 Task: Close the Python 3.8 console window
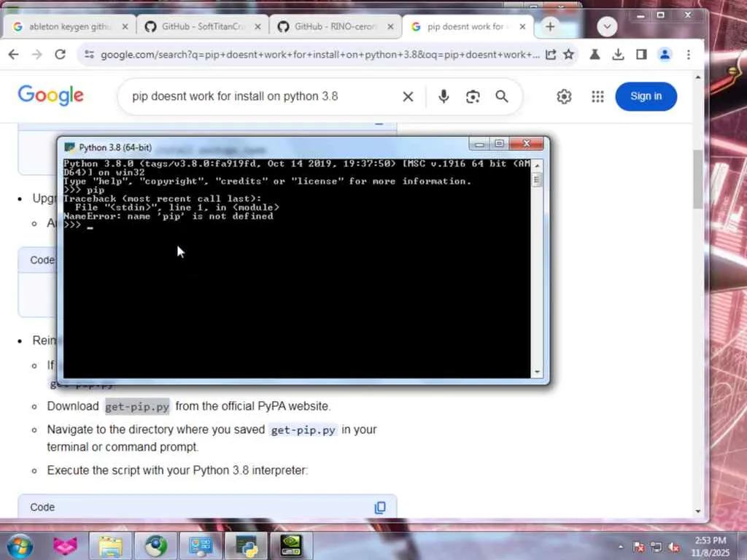click(x=527, y=144)
